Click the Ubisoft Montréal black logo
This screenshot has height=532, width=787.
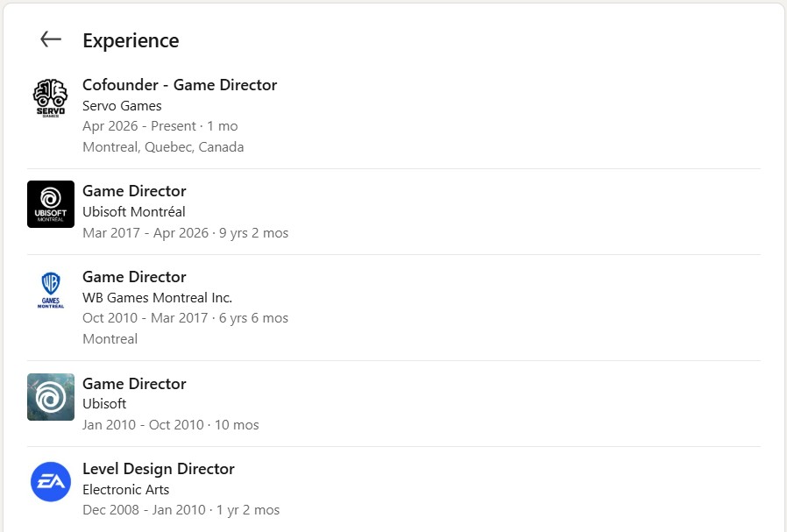[x=51, y=204]
